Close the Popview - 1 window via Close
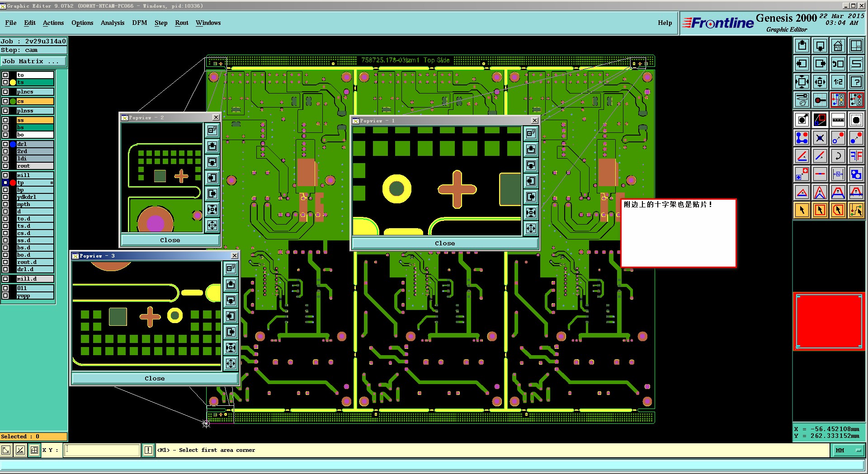The width and height of the screenshot is (868, 474). (445, 243)
